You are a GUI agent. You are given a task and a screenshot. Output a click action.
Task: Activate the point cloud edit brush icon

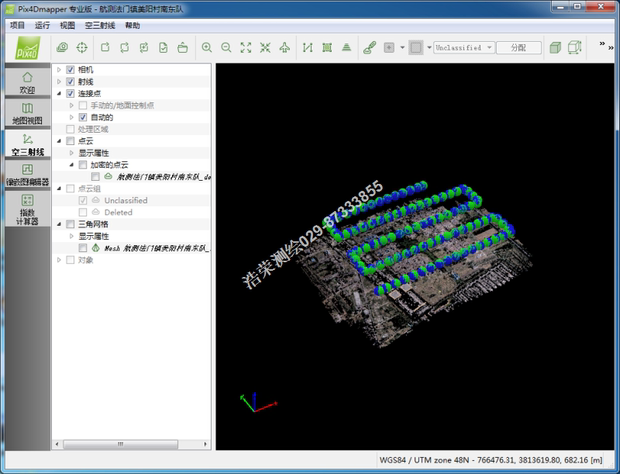(370, 48)
